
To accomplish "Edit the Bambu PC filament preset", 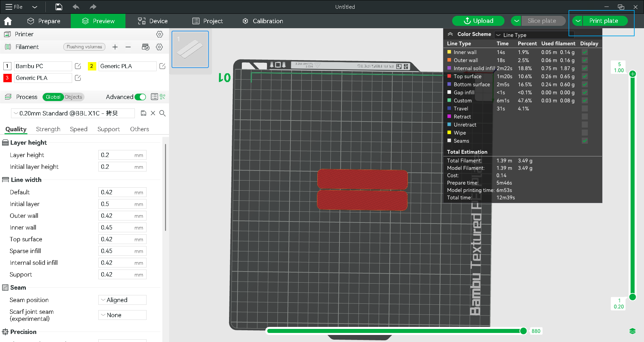I will tap(78, 66).
